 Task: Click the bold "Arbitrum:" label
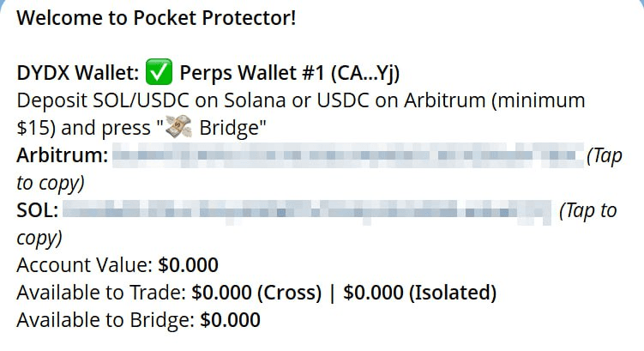pos(63,156)
